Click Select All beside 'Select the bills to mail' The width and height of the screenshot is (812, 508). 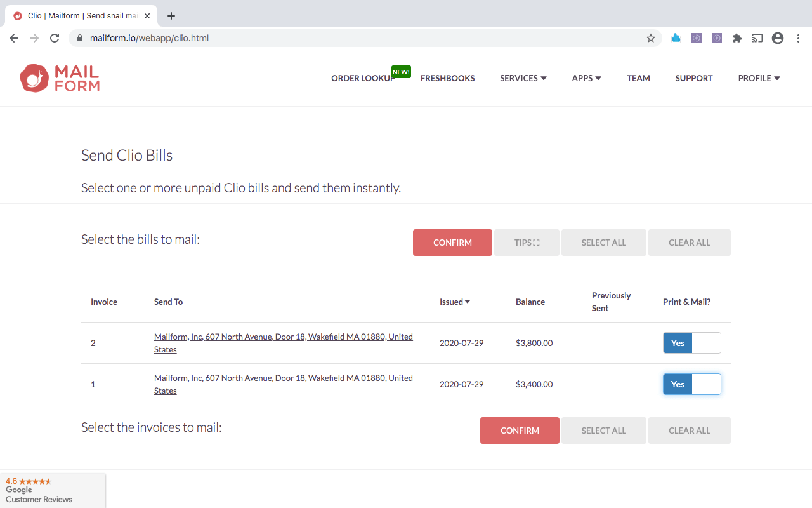click(x=604, y=243)
